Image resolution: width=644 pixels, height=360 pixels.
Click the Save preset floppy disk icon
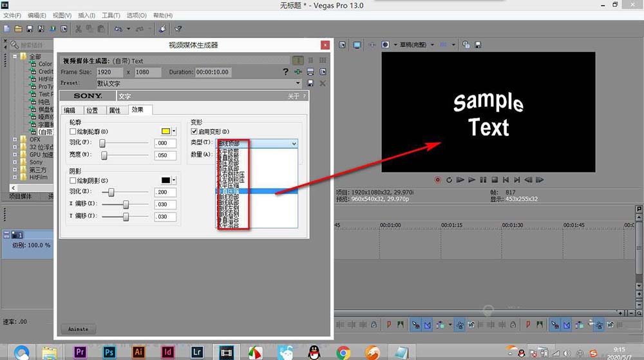click(310, 83)
